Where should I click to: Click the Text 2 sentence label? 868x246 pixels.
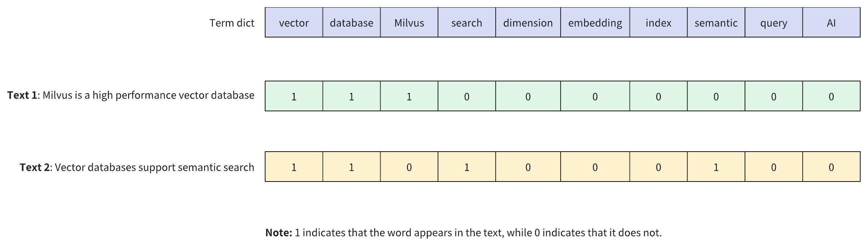pos(137,167)
